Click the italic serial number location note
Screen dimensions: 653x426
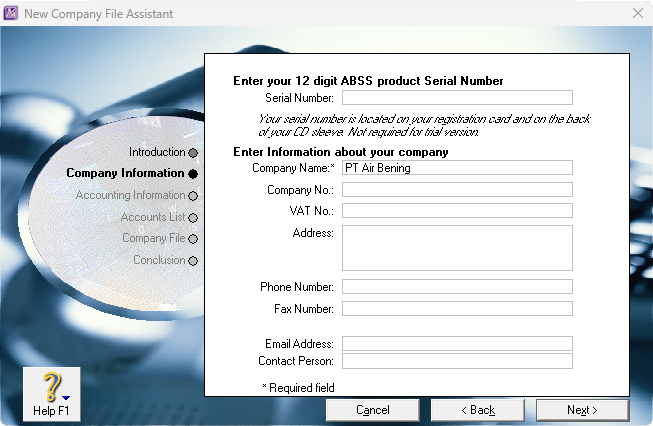tap(424, 125)
